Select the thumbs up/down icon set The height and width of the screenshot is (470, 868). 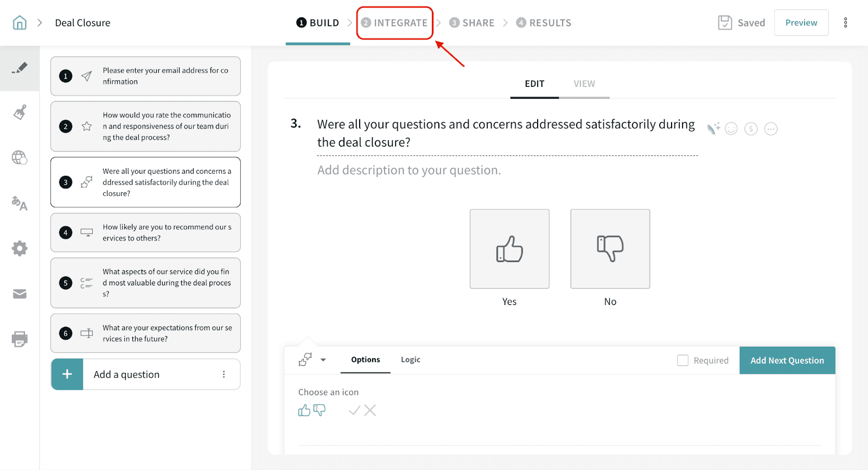(x=312, y=411)
